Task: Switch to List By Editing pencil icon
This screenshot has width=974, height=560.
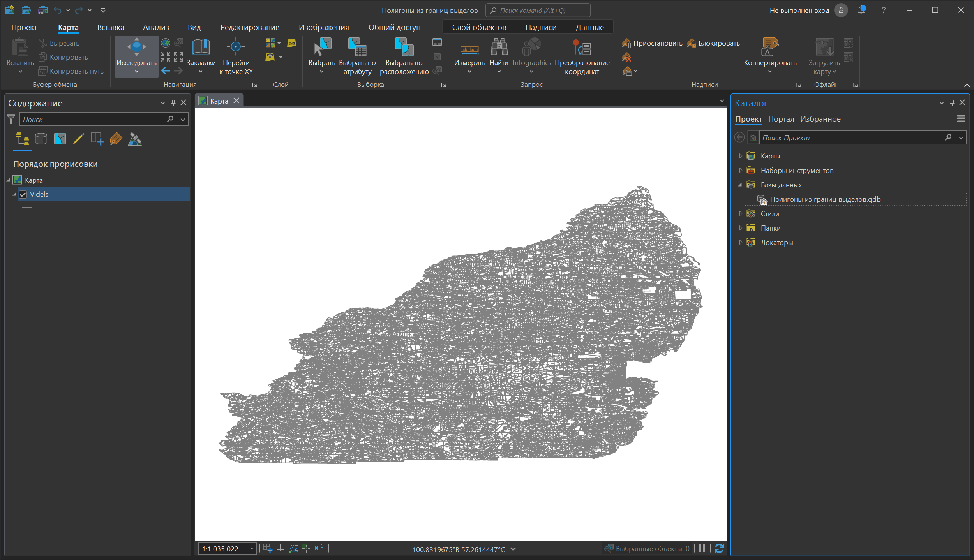Action: (78, 139)
